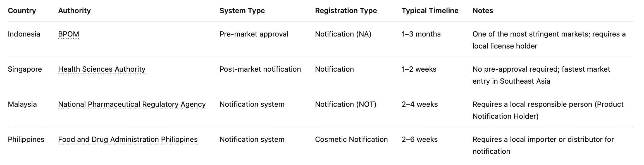Select the Malaysia country cell
Image resolution: width=644 pixels, height=165 pixels.
coord(22,104)
